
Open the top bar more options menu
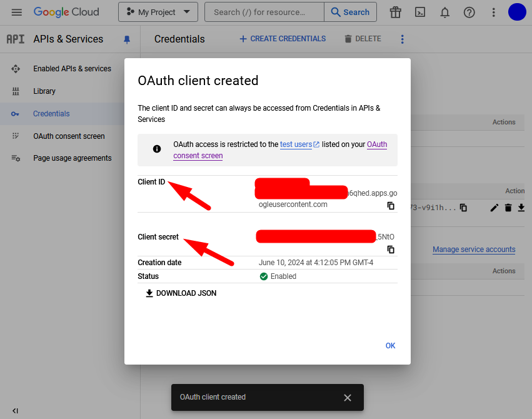[494, 13]
